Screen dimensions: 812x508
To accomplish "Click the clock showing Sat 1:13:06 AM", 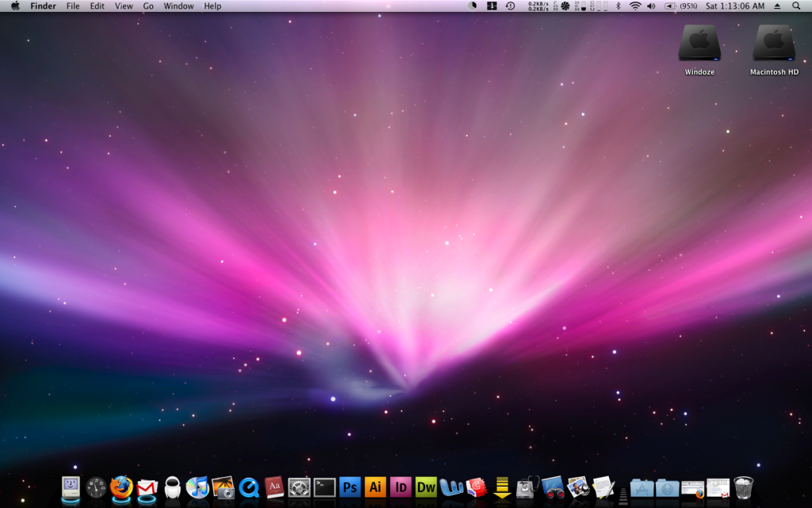I will pos(735,6).
